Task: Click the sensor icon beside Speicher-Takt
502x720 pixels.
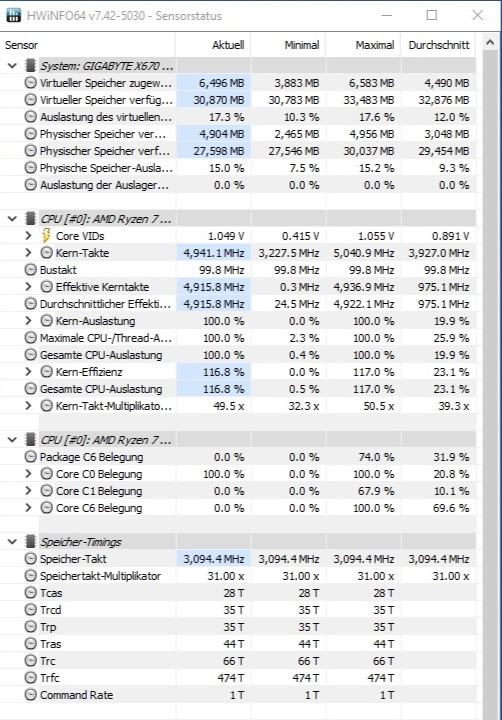Action: pyautogui.click(x=30, y=559)
